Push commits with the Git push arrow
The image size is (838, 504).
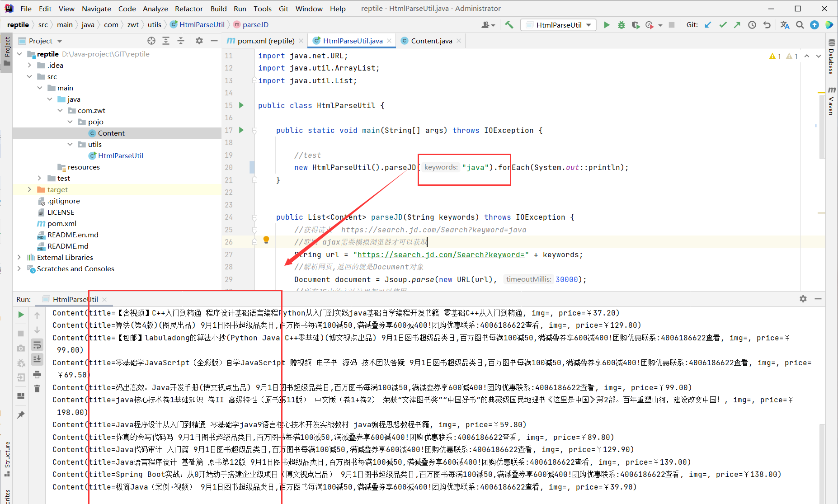(x=737, y=25)
